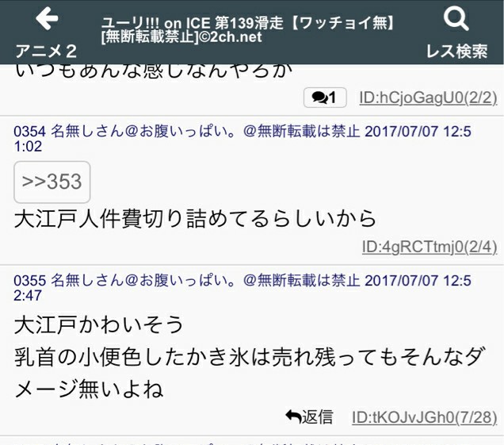
Task: Tap post 0355 header line
Action: point(242,288)
